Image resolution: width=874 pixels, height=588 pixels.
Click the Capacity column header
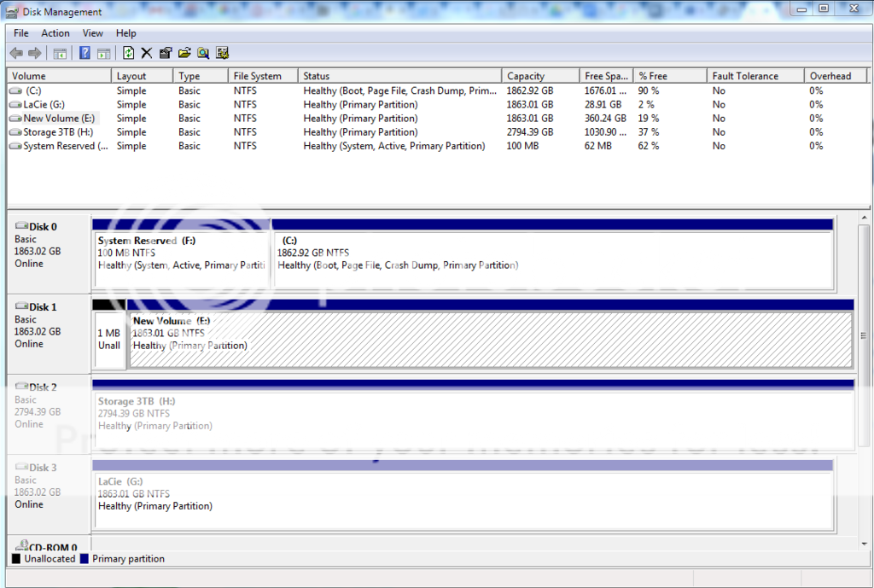(x=539, y=75)
